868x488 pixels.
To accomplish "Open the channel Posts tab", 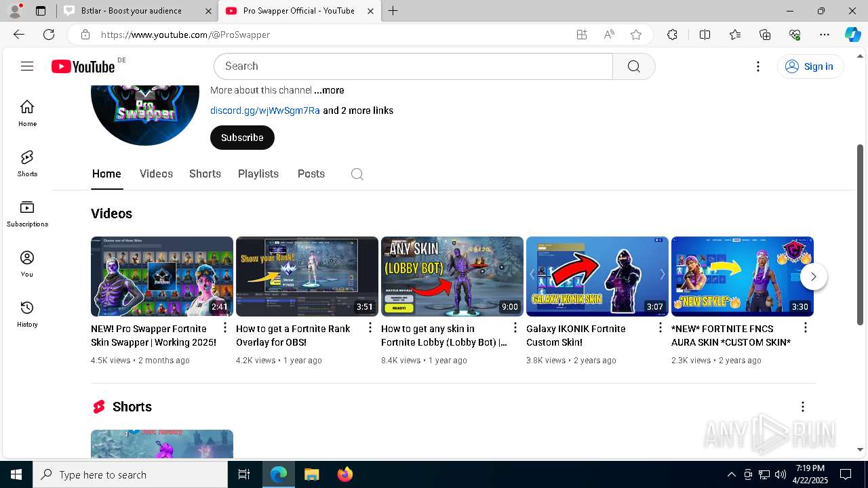I will (x=311, y=174).
